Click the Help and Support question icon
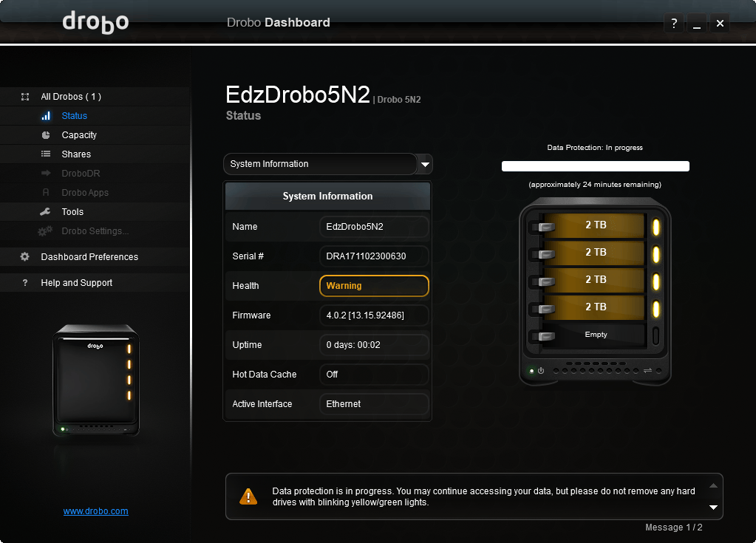 coord(25,283)
